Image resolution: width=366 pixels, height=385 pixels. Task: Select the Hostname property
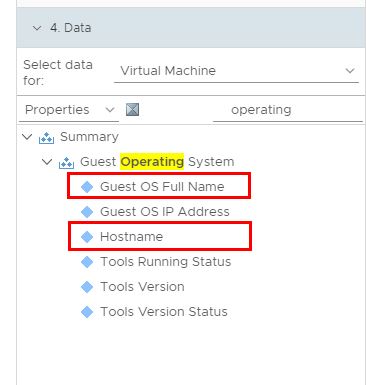(x=131, y=237)
